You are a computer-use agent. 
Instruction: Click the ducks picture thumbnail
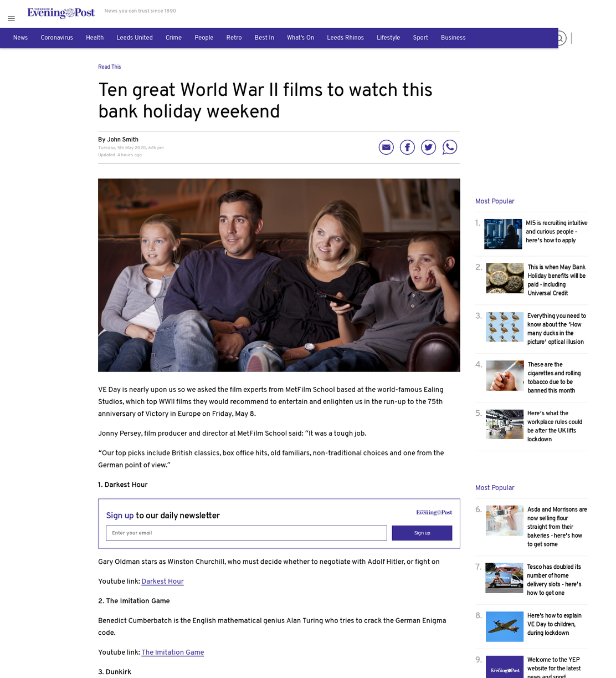click(x=505, y=327)
